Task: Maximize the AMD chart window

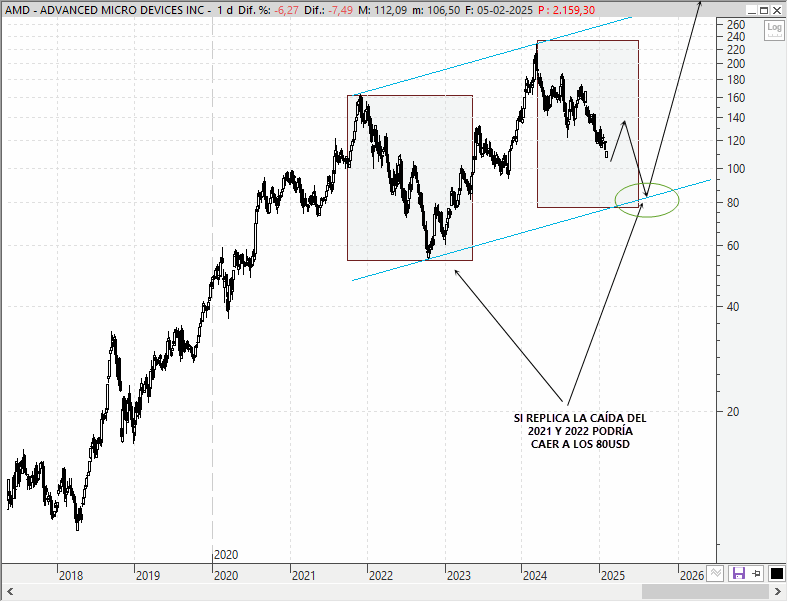Action: 764,10
